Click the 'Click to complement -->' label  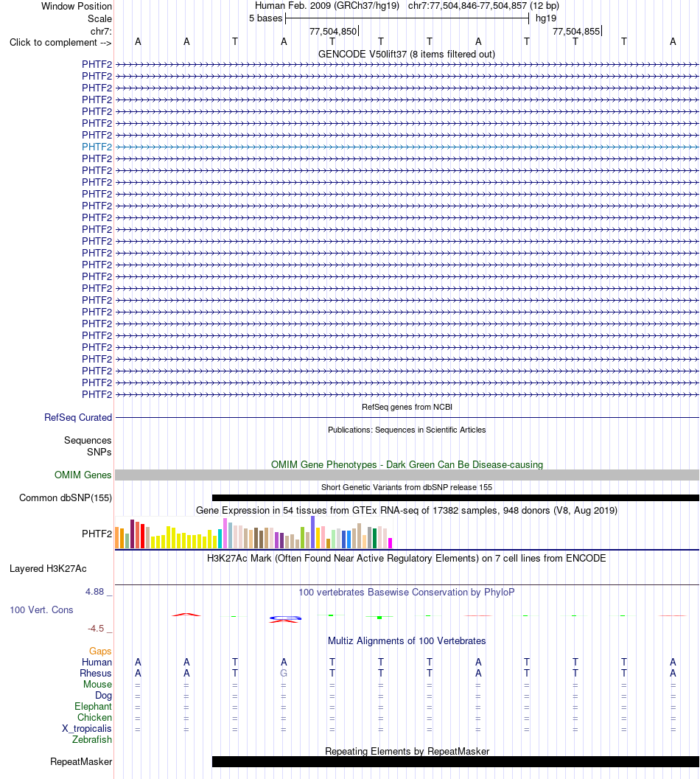pyautogui.click(x=60, y=43)
